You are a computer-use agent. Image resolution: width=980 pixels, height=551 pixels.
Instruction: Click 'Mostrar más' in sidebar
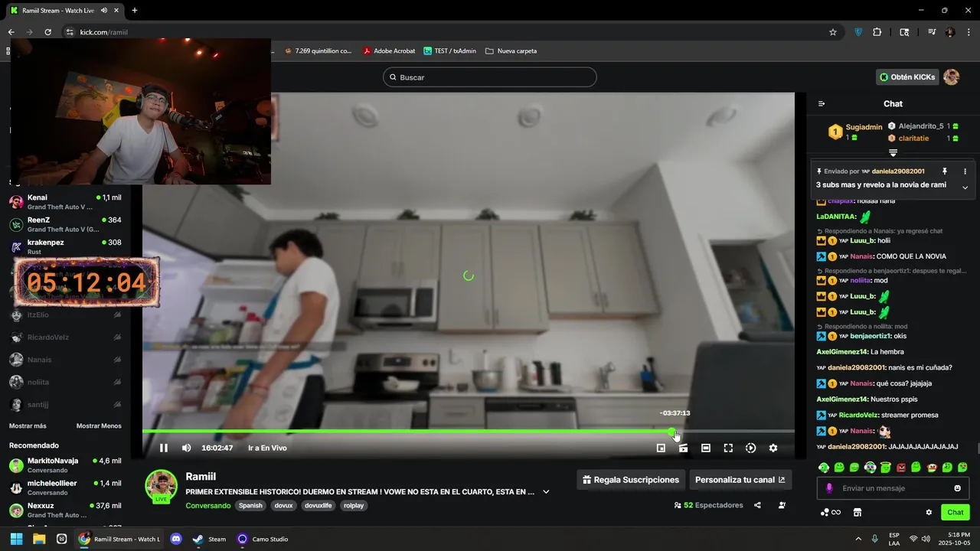[x=28, y=425]
